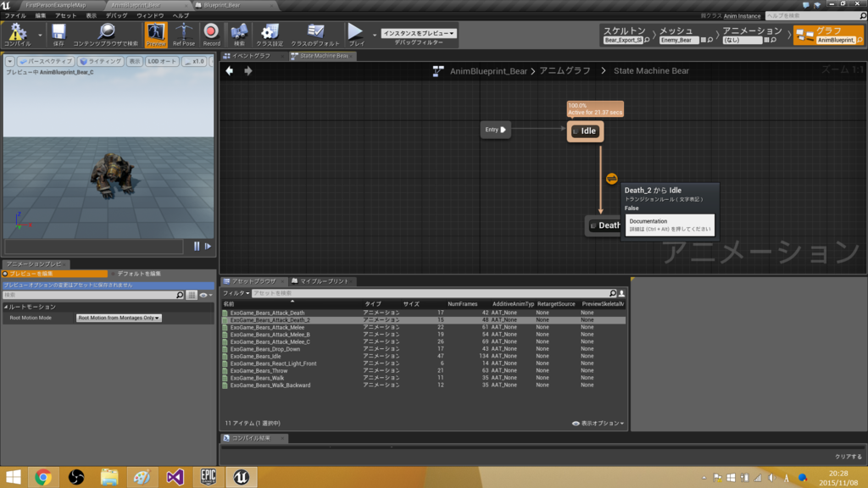The height and width of the screenshot is (488, 868).
Task: Open the viewport Show menu
Action: [x=135, y=61]
